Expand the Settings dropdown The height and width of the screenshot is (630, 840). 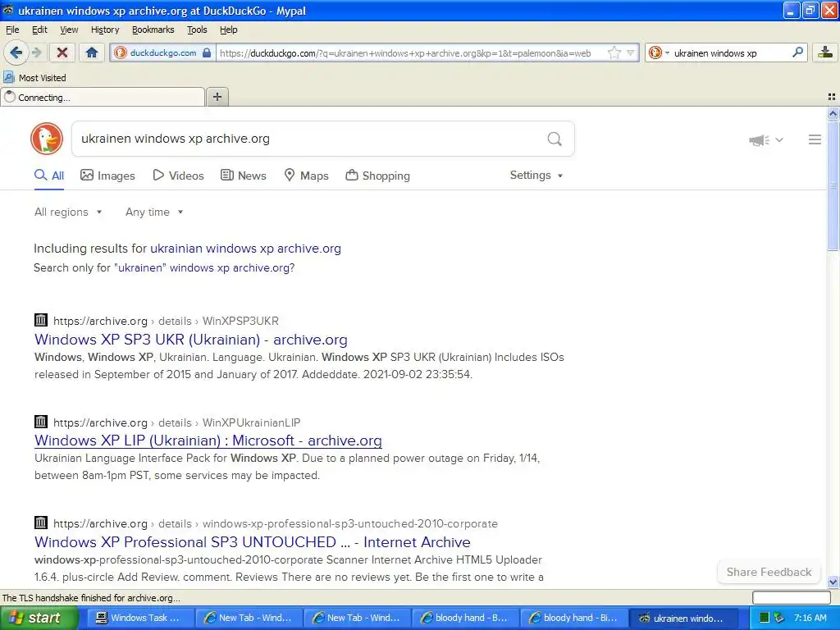pyautogui.click(x=536, y=176)
